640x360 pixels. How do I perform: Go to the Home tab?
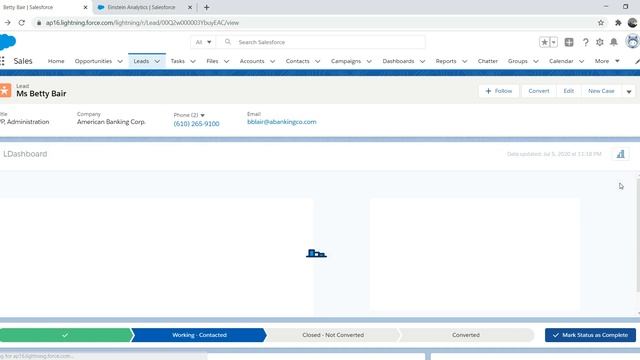pyautogui.click(x=56, y=61)
